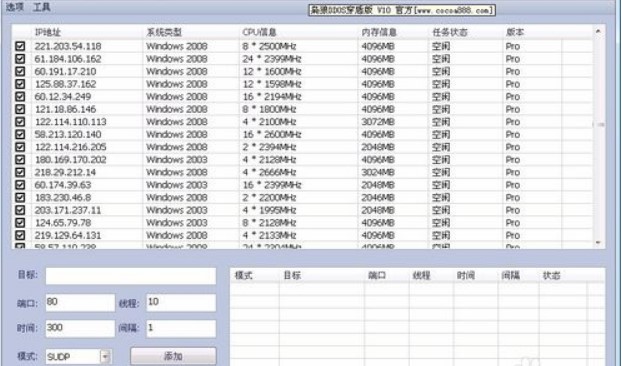The width and height of the screenshot is (622, 366).
Task: Sort by 版本 column header
Action: pyautogui.click(x=514, y=33)
